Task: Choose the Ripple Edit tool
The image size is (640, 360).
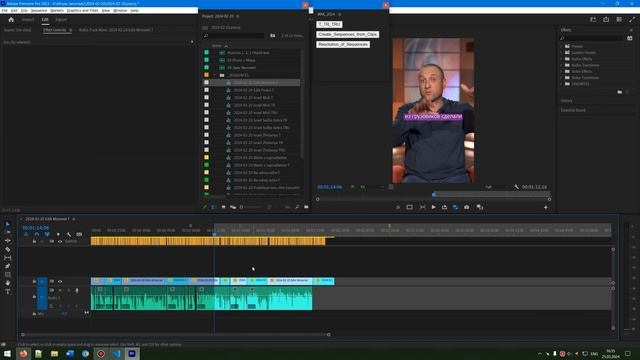Action: point(8,241)
